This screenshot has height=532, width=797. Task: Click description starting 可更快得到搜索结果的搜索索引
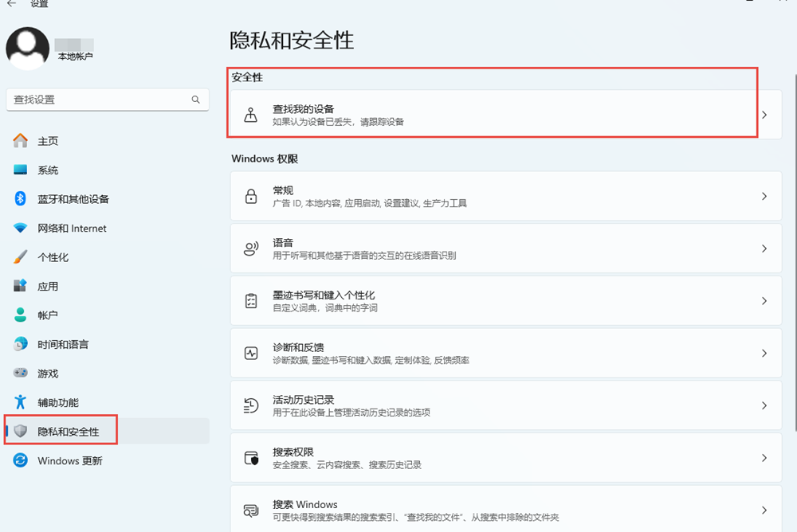click(416, 517)
